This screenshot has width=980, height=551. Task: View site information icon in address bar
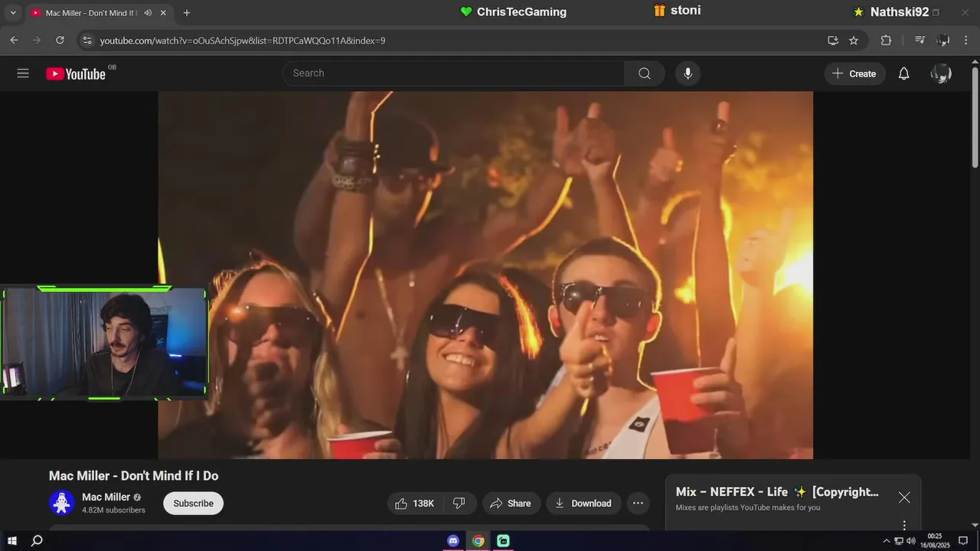click(87, 41)
